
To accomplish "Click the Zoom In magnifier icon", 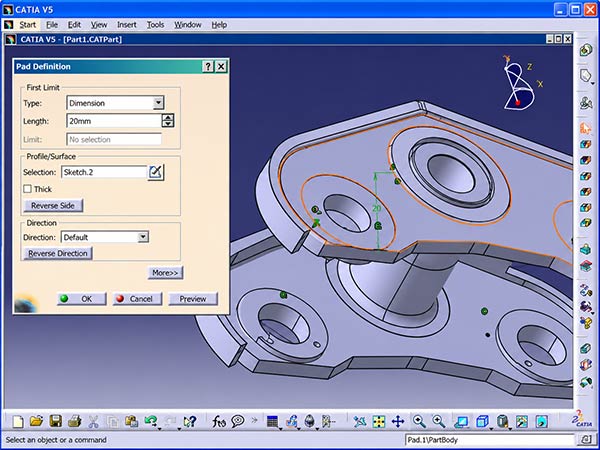I will pyautogui.click(x=419, y=421).
